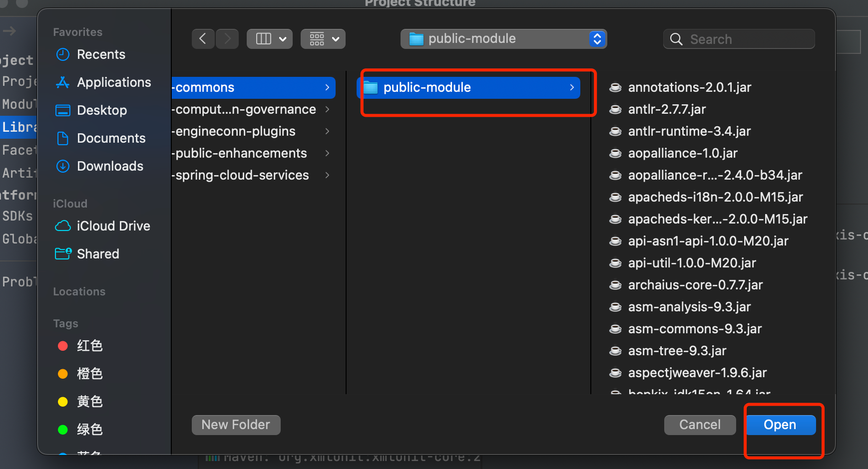
Task: Select the annotations-2.0.1.jar file
Action: click(689, 87)
